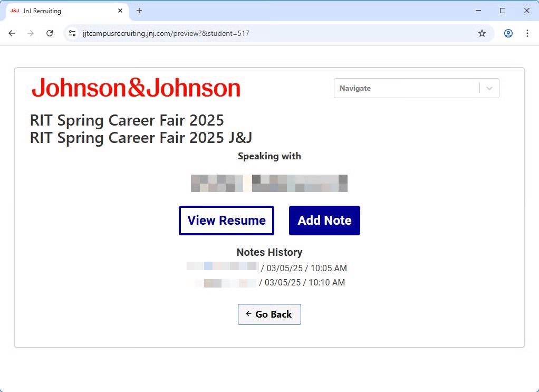Click the RIT Spring Career Fair 2025 J&J title
Viewport: 539px width, 392px height.
[141, 138]
